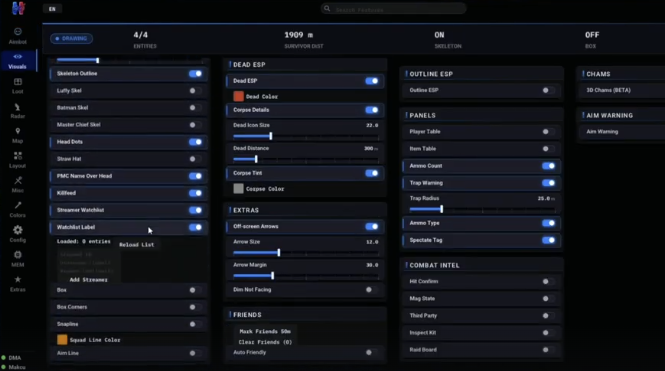
Task: Disable the Ammo Count toggle
Action: (548, 166)
